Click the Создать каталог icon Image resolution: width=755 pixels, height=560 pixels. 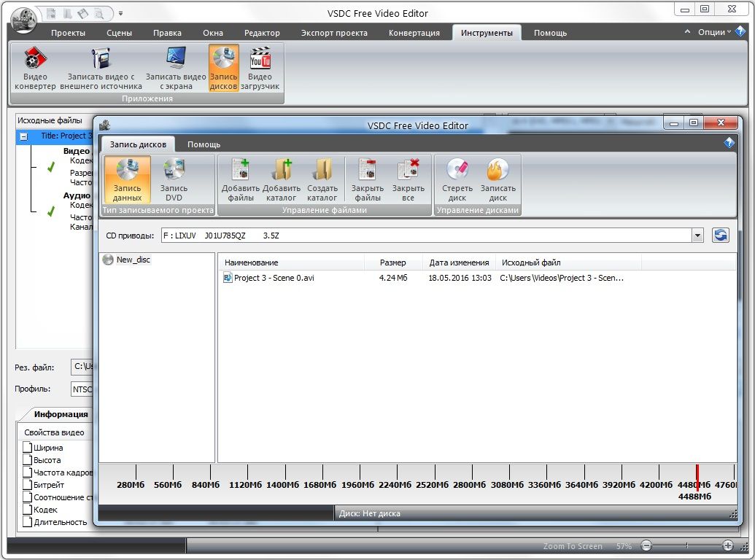point(322,179)
